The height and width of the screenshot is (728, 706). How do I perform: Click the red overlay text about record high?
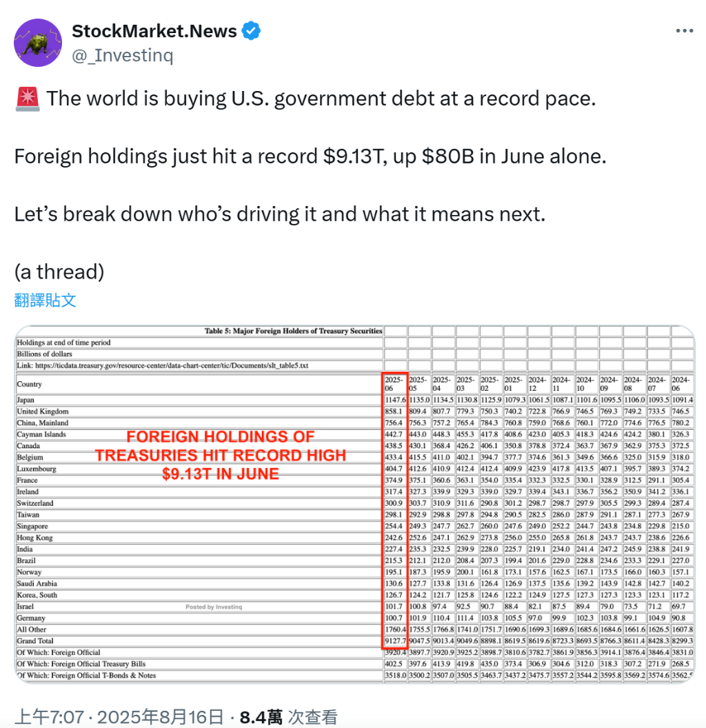pos(221,455)
